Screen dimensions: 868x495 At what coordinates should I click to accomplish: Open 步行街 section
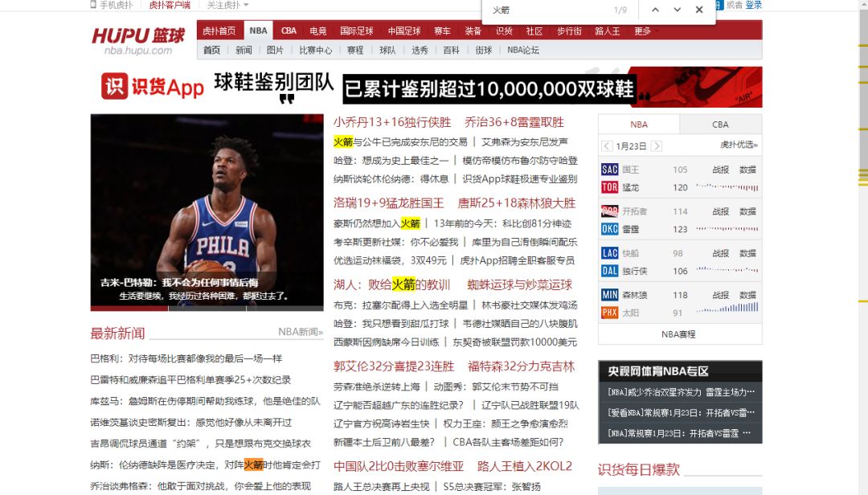tap(569, 31)
